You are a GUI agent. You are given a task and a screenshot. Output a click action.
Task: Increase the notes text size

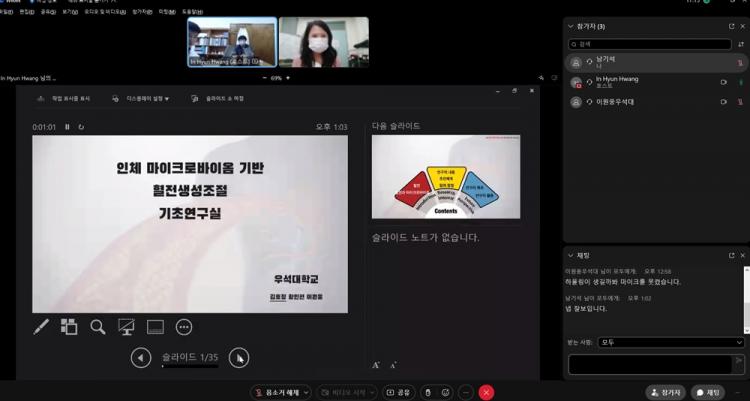click(x=376, y=365)
